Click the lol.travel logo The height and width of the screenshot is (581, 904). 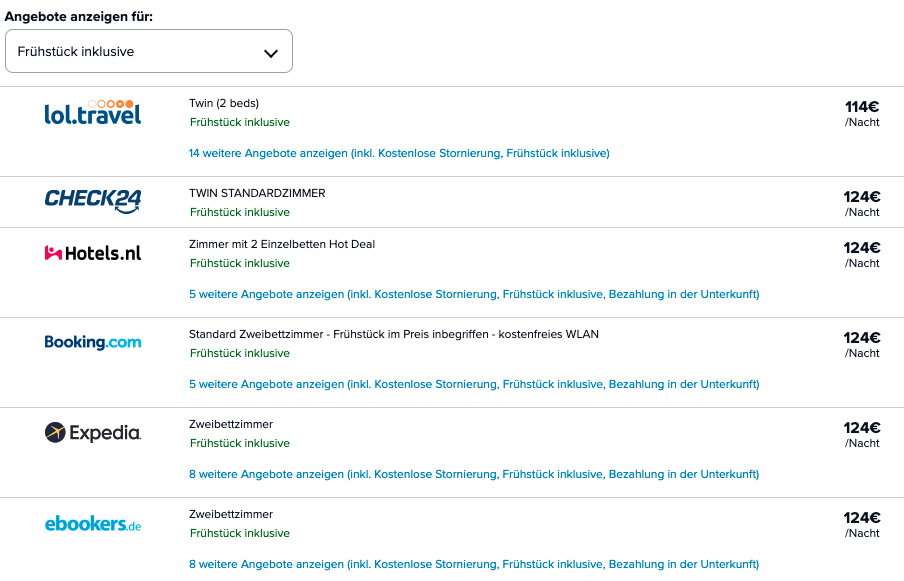click(93, 113)
